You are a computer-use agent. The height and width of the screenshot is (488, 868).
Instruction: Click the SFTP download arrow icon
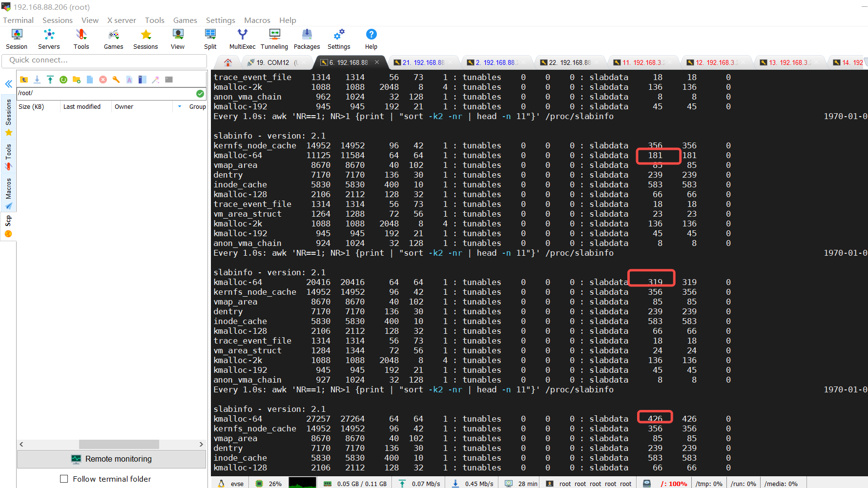[37, 80]
